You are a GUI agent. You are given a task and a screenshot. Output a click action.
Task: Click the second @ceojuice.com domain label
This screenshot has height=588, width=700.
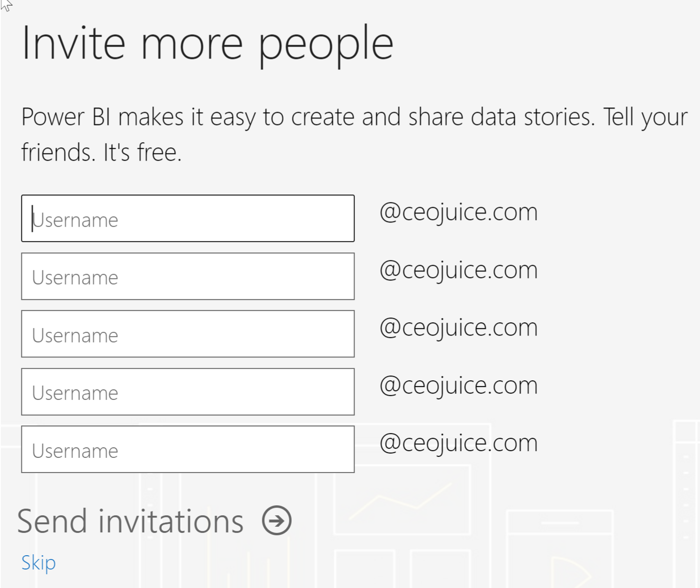coord(459,270)
